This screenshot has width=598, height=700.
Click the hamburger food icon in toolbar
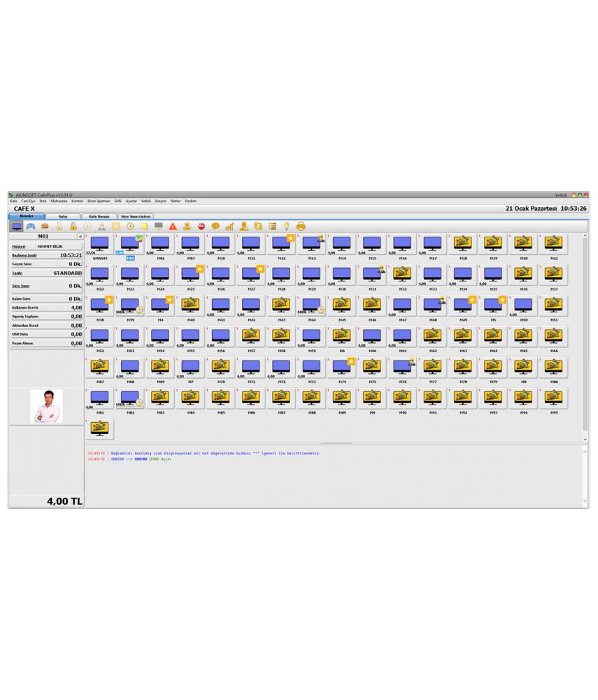tap(45, 227)
